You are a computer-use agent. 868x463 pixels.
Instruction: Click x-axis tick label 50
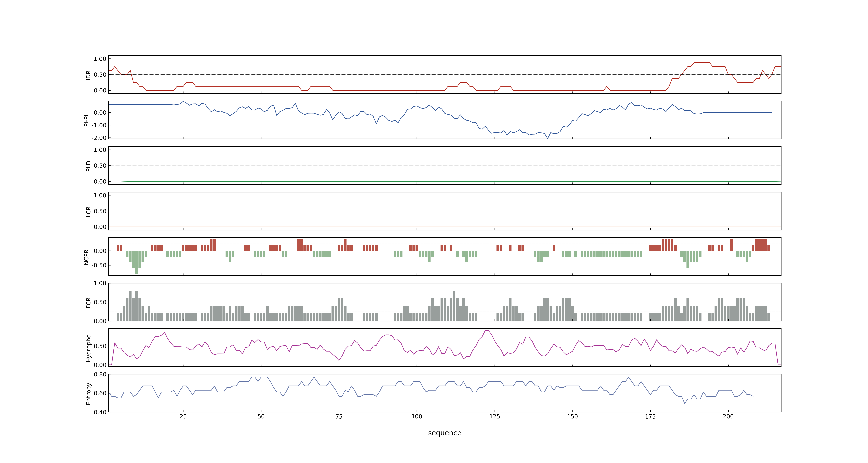(261, 416)
